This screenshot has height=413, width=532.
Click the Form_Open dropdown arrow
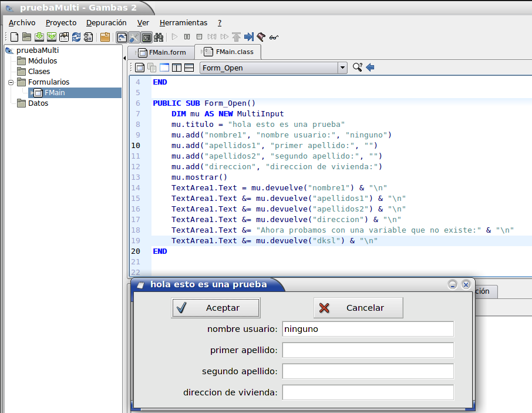[x=343, y=68]
